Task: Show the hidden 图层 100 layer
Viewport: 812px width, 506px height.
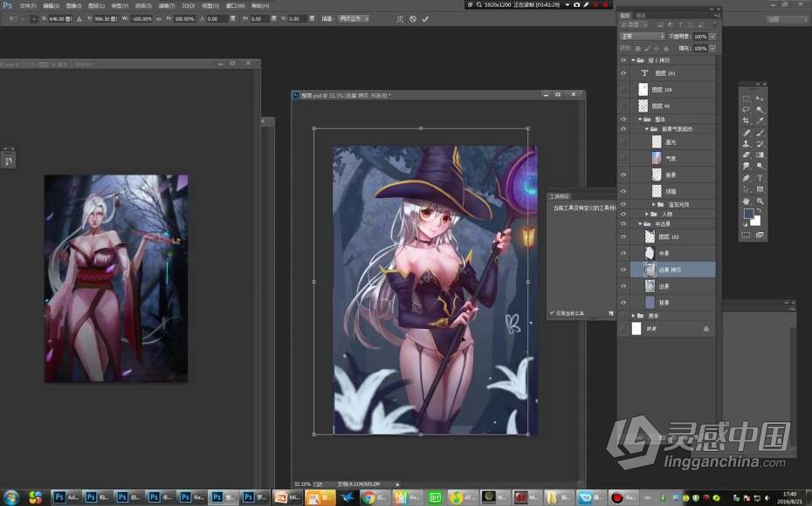Action: click(x=623, y=90)
